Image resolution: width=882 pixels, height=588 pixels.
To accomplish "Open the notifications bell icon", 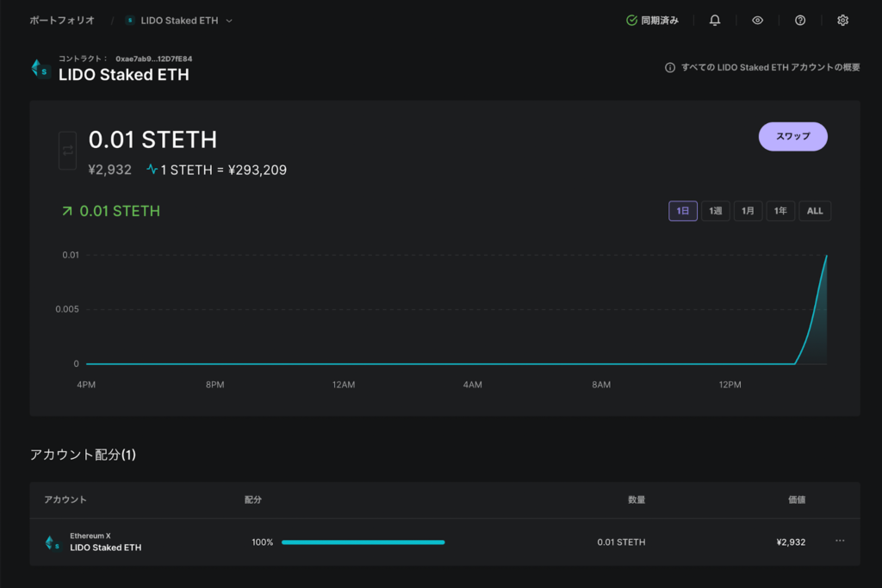I will [x=714, y=21].
